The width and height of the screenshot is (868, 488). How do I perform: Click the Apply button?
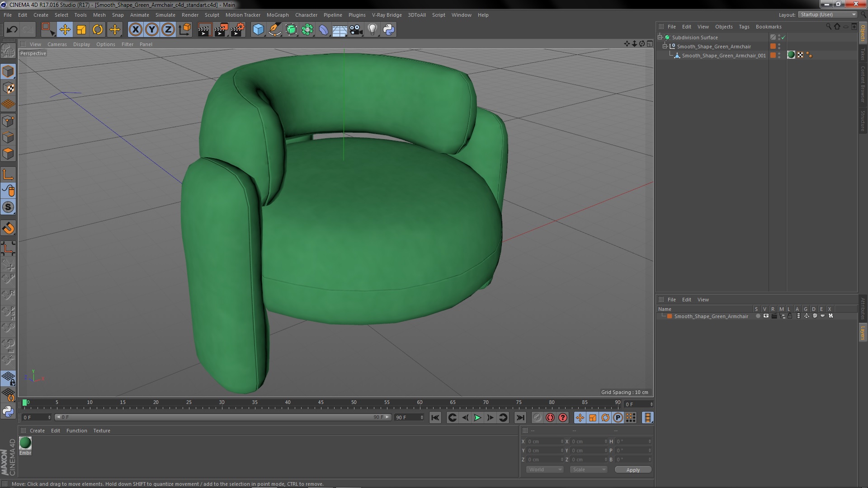click(632, 470)
